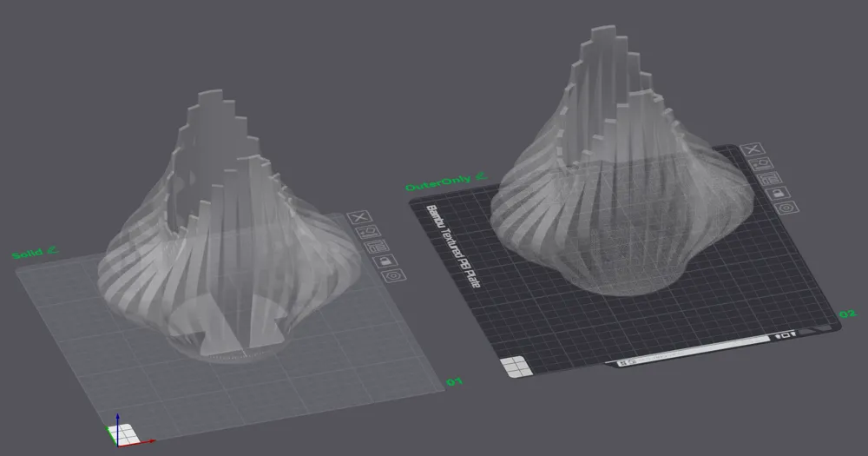
Task: Click the Bambu Textured PEI Plate label
Action: 453,246
